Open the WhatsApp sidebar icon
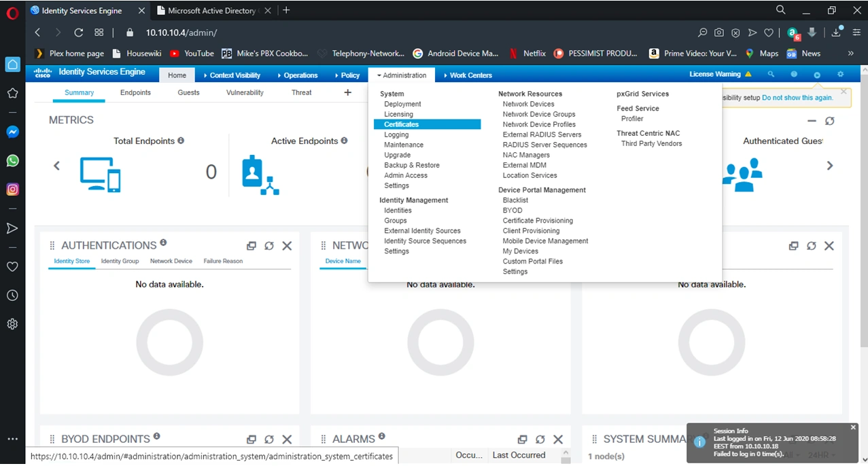Image resolution: width=868 pixels, height=466 pixels. (12, 161)
